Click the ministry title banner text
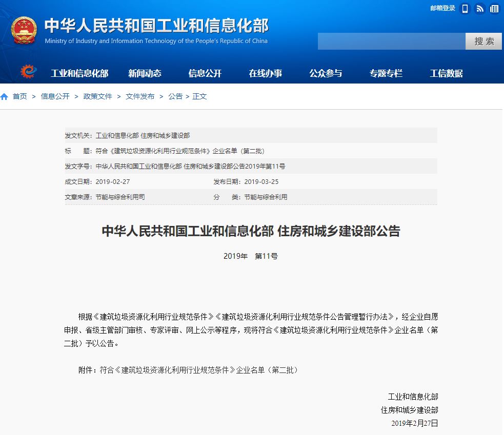 click(x=156, y=26)
